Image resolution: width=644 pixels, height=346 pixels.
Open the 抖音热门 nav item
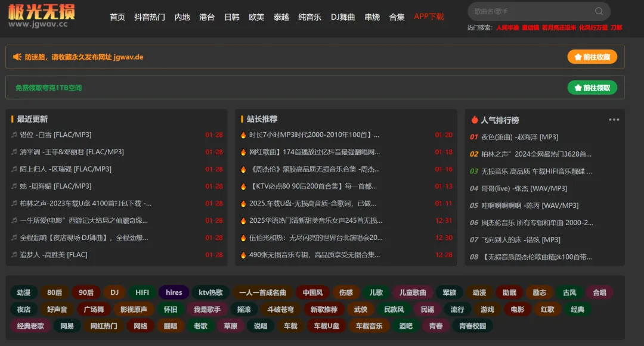pyautogui.click(x=150, y=17)
